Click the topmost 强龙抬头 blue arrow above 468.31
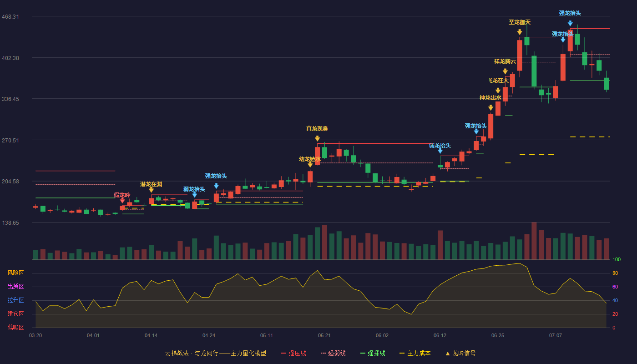The width and height of the screenshot is (637, 364). (x=570, y=23)
